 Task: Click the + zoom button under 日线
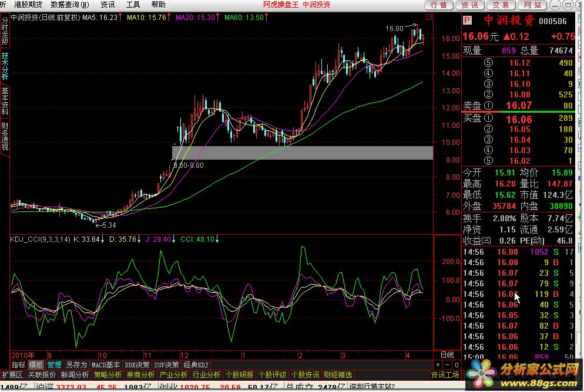(x=438, y=365)
